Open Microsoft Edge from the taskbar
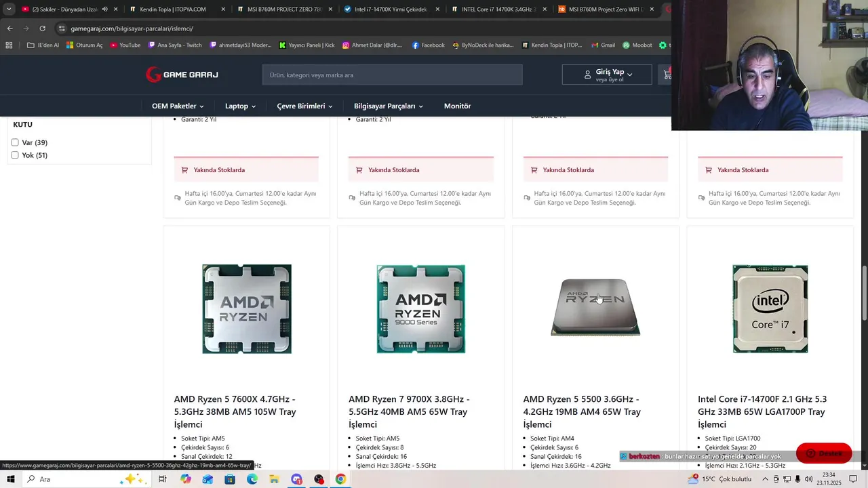The image size is (868, 488). point(252,479)
